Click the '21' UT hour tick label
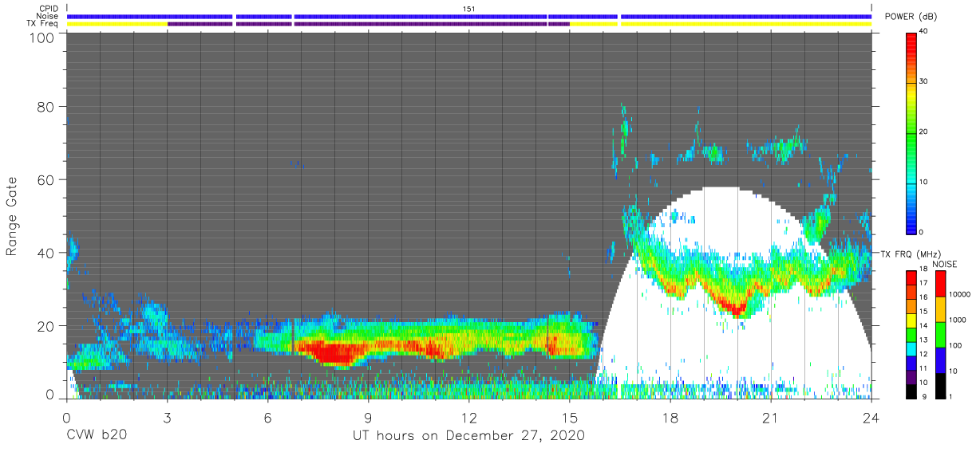This screenshot has width=980, height=452. coord(771,417)
